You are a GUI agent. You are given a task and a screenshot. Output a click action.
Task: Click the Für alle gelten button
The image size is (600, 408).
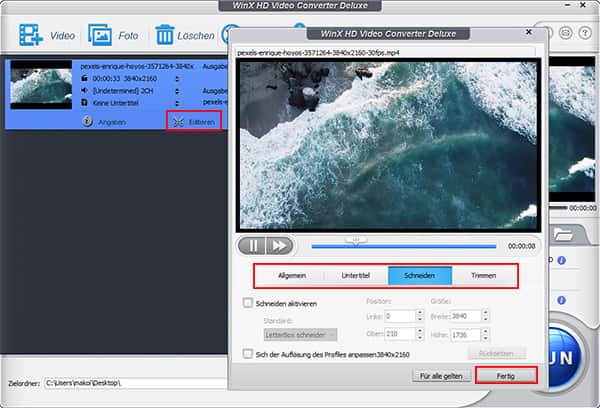(441, 376)
